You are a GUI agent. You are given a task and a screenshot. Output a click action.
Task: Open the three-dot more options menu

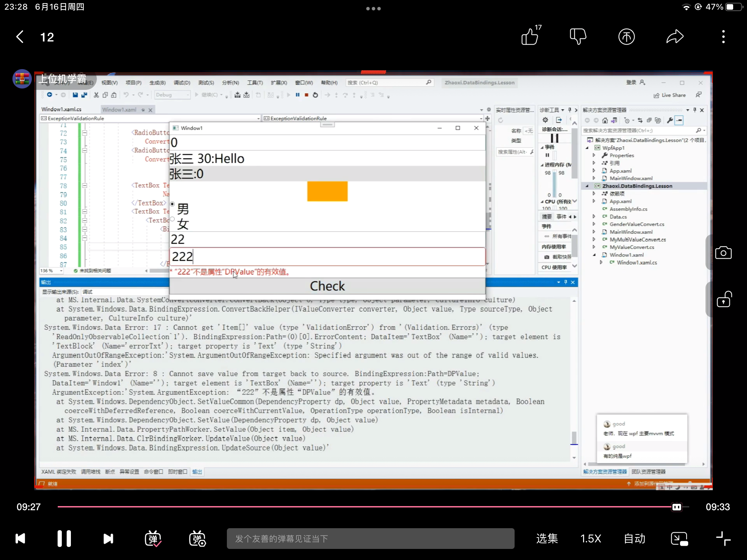click(723, 37)
